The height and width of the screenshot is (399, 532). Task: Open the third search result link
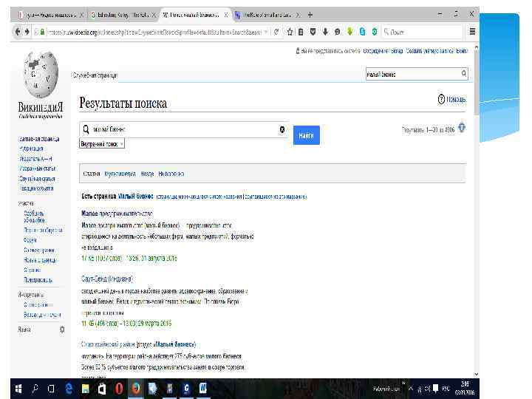pyautogui.click(x=138, y=344)
